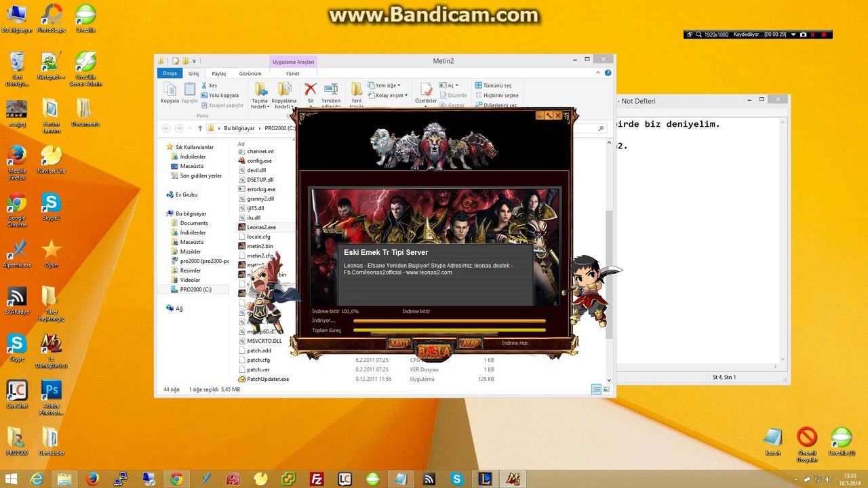The image size is (868, 488).
Task: Expand the Aç open dropdown
Action: coord(450,85)
